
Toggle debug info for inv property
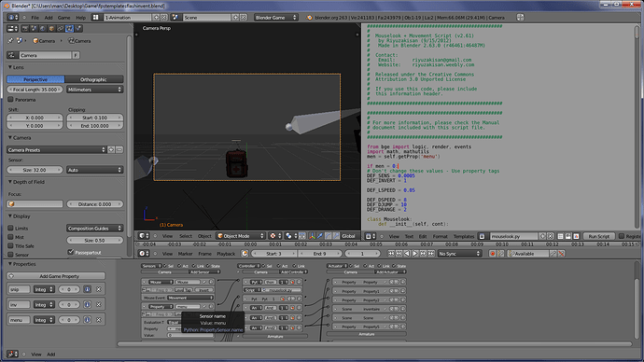[87, 304]
